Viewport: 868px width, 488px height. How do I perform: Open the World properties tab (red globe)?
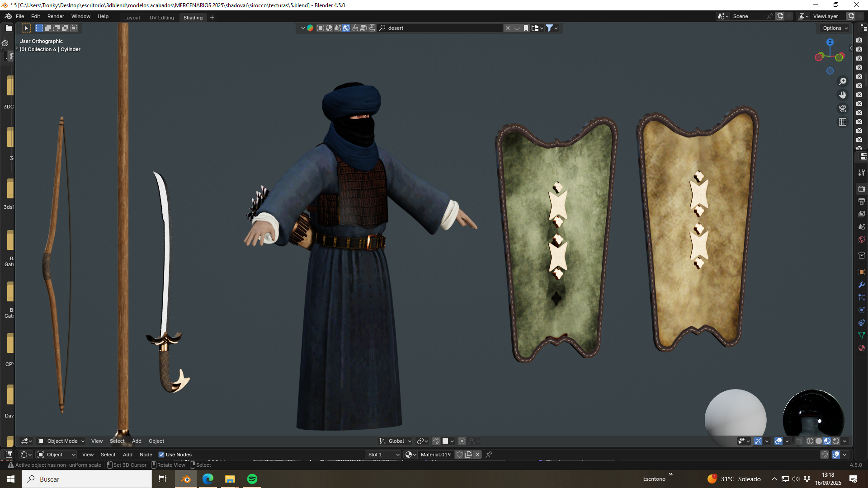(862, 239)
